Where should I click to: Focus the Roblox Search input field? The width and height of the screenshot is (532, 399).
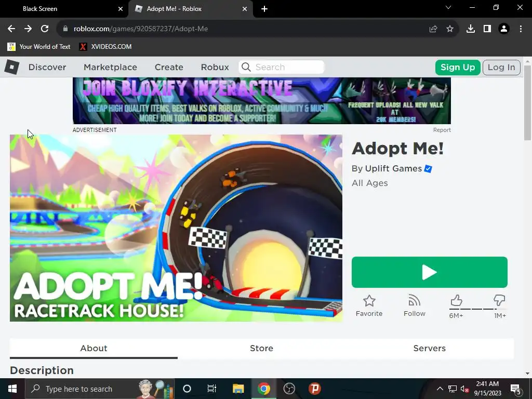288,67
